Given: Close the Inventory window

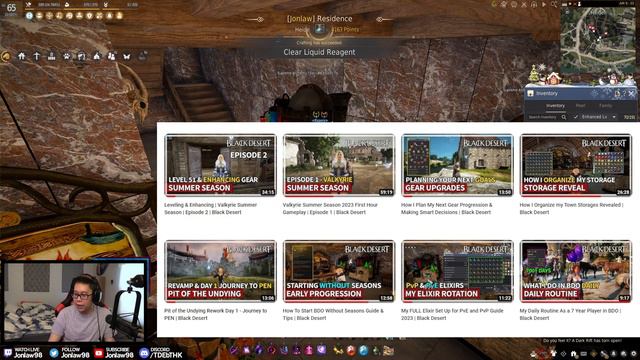Looking at the screenshot, I should click(631, 93).
